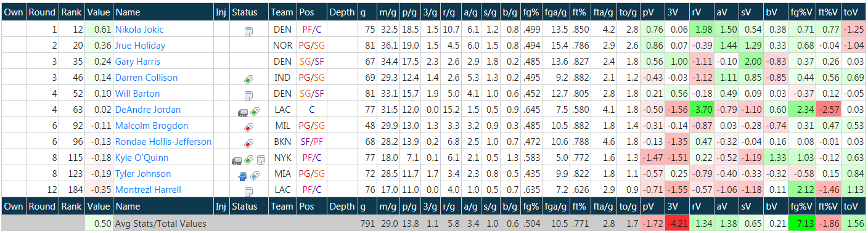Sort by the Value column header

tap(99, 12)
